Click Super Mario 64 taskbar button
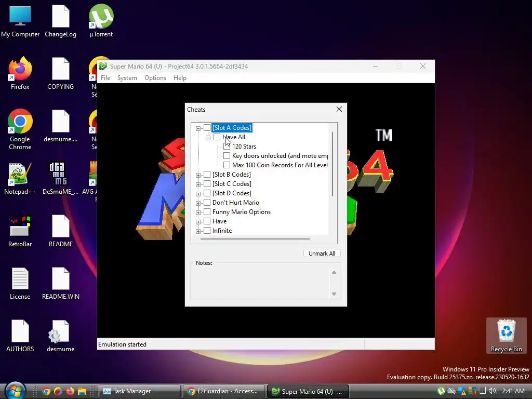Viewport: 532px width, 399px height. point(308,391)
